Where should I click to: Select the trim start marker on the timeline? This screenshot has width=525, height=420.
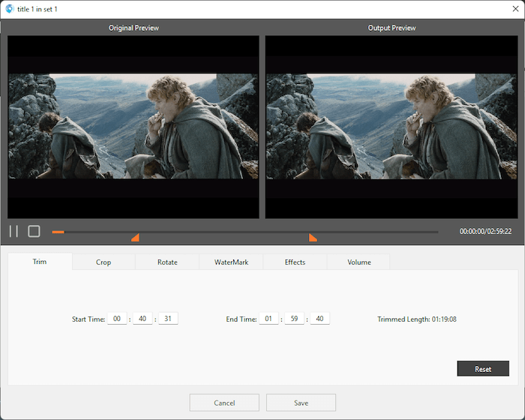coord(135,238)
